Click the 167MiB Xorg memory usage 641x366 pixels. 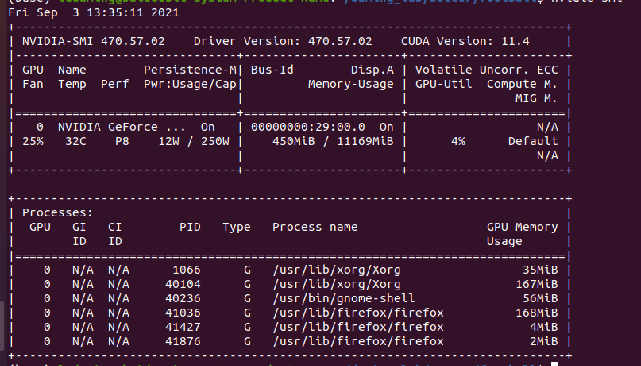click(536, 284)
